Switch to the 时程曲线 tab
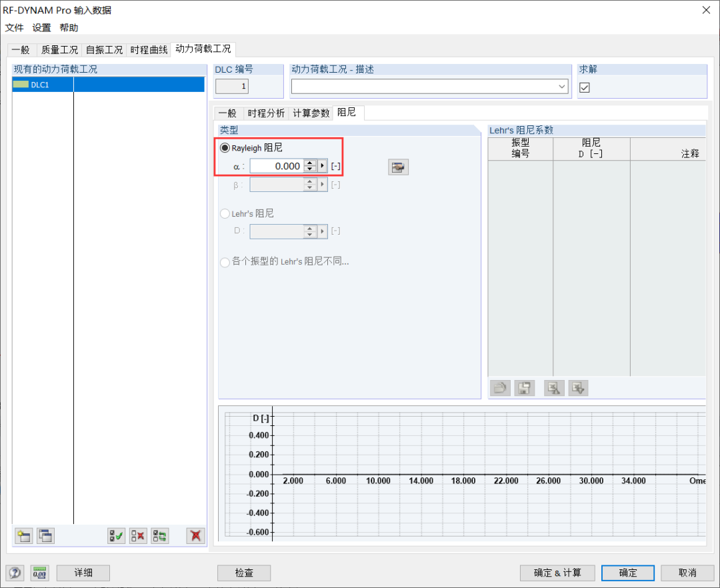720x588 pixels. 149,49
